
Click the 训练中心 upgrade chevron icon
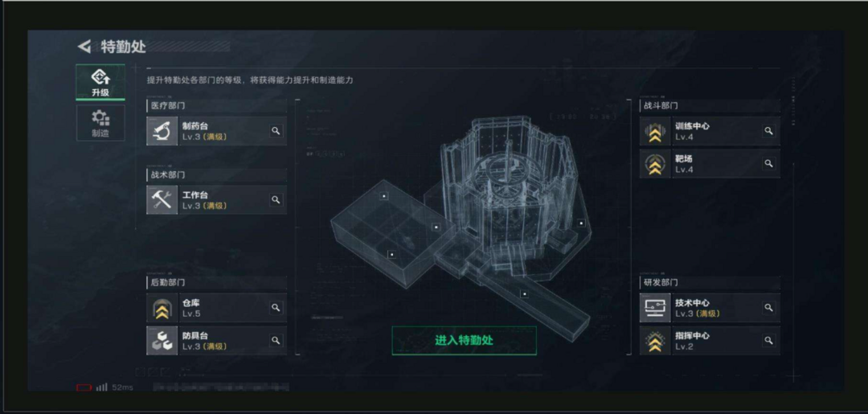point(655,131)
